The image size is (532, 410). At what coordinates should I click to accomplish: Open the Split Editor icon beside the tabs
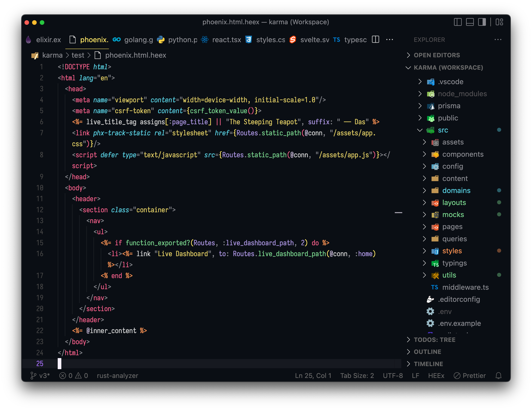pyautogui.click(x=375, y=40)
